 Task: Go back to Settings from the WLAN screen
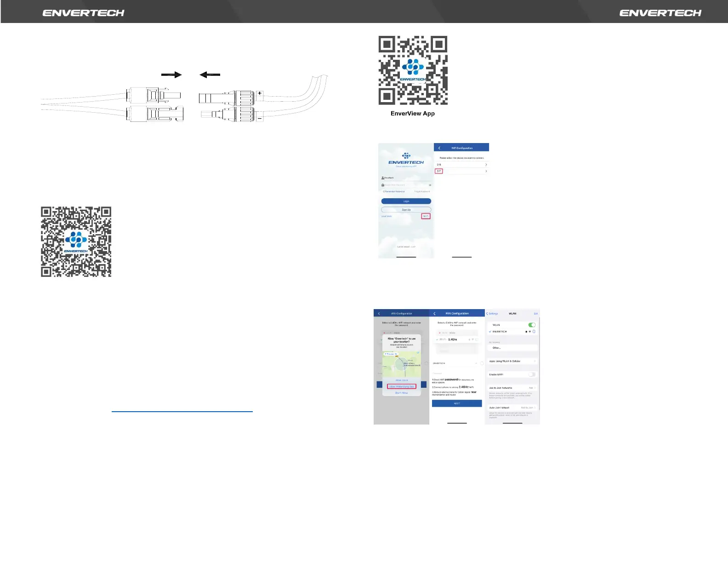coord(492,314)
